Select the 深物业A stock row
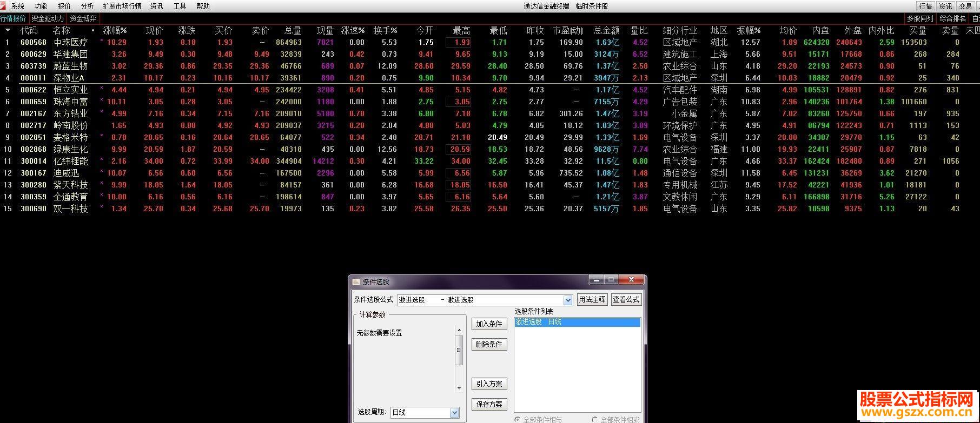 490,78
